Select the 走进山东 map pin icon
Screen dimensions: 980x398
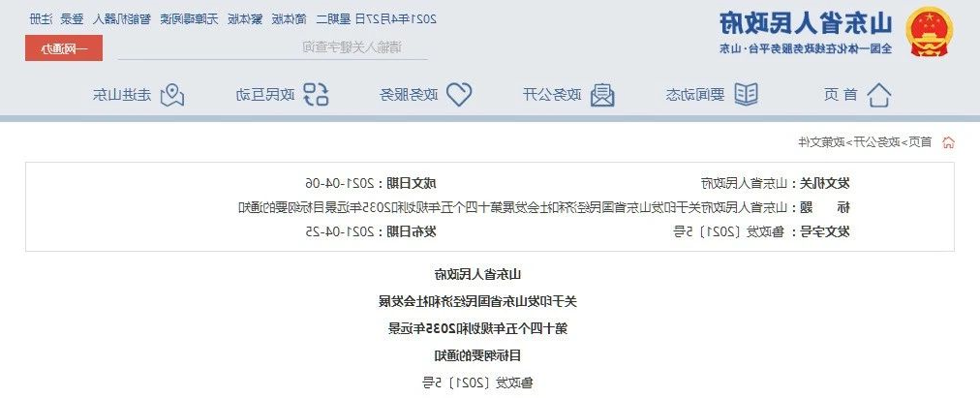tap(171, 95)
